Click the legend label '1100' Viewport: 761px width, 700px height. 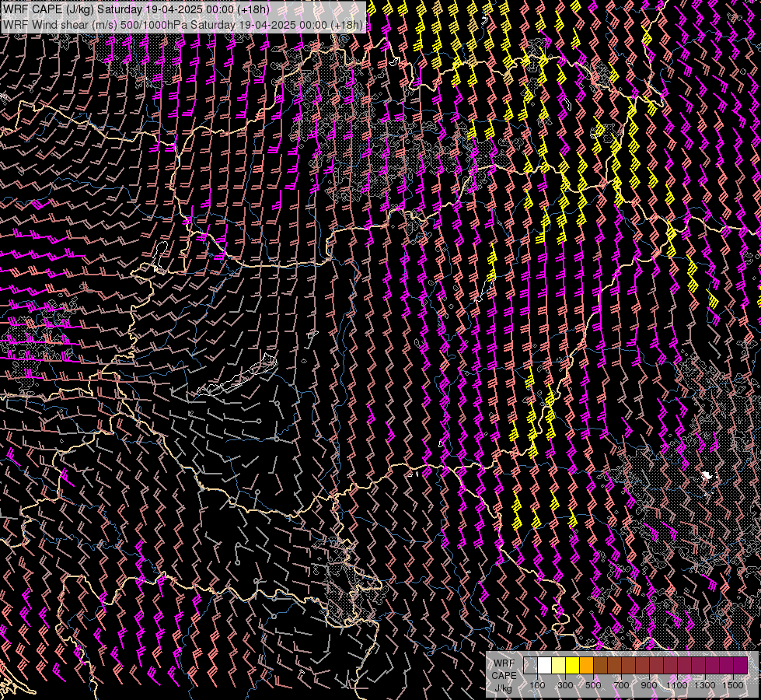(677, 685)
